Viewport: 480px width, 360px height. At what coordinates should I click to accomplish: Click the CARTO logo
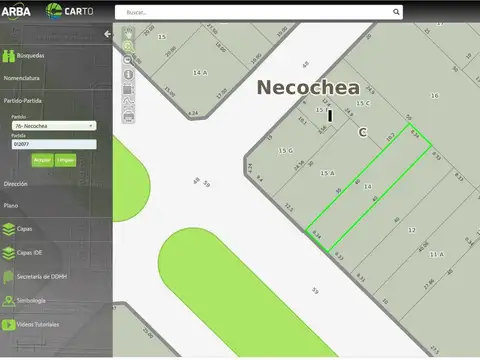[x=69, y=11]
